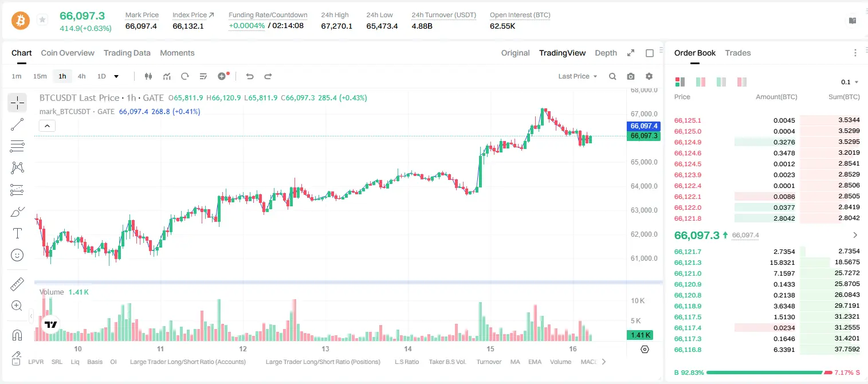This screenshot has height=384, width=868.
Task: Expand the timeframe dropdown arrow next to 1D
Action: pyautogui.click(x=116, y=76)
